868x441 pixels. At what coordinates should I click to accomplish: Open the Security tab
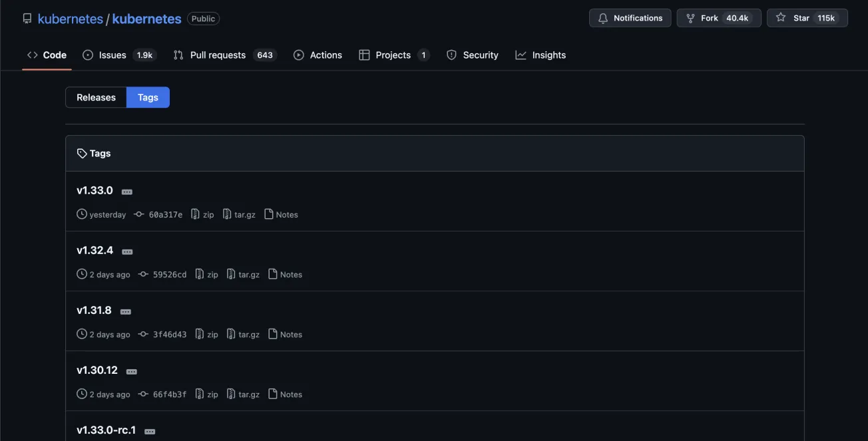[x=473, y=55]
